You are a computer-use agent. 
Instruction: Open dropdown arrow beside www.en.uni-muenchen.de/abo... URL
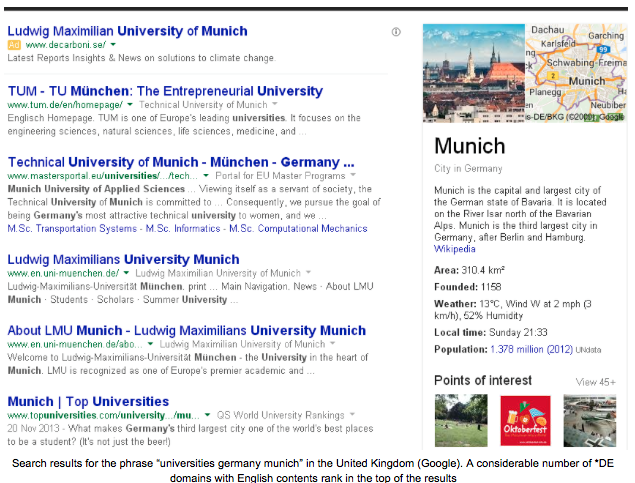click(x=150, y=344)
